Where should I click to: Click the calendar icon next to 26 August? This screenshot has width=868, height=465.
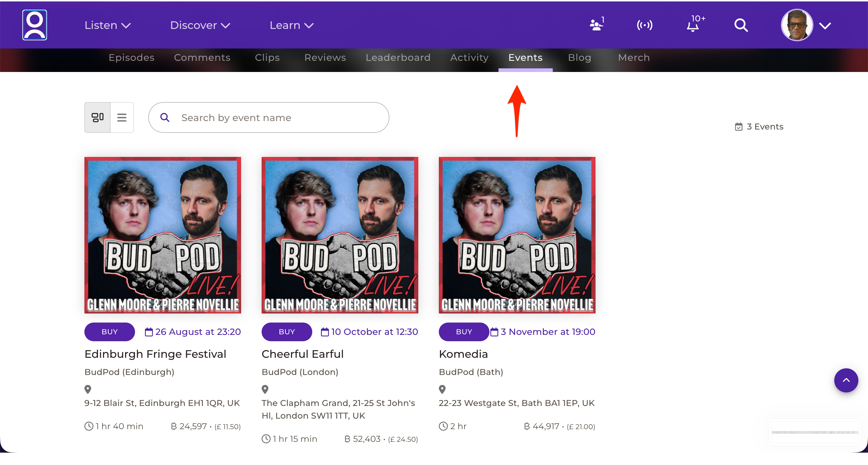[x=149, y=332]
